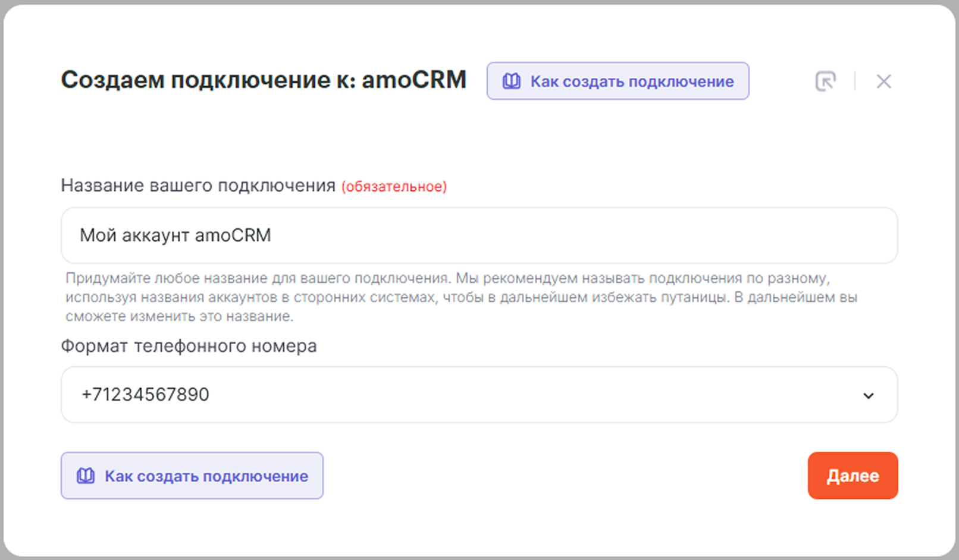Click the Формат телефонного номера label
The height and width of the screenshot is (560, 959).
click(x=189, y=346)
